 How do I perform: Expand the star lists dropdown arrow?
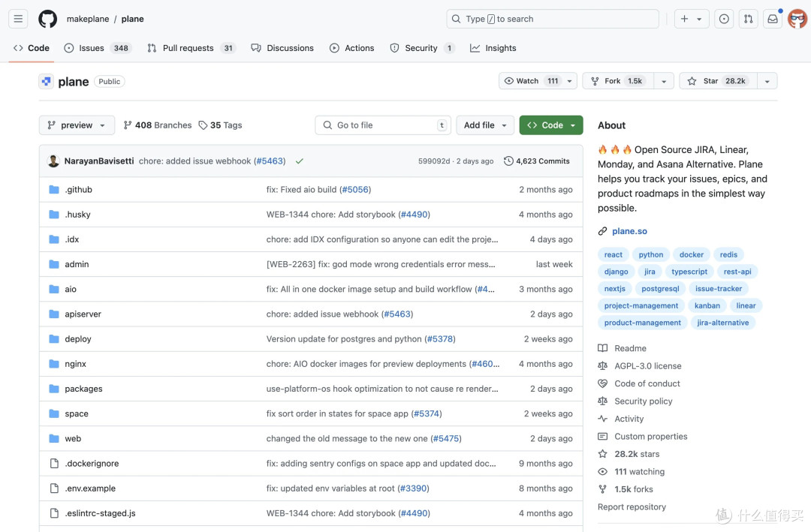(767, 81)
